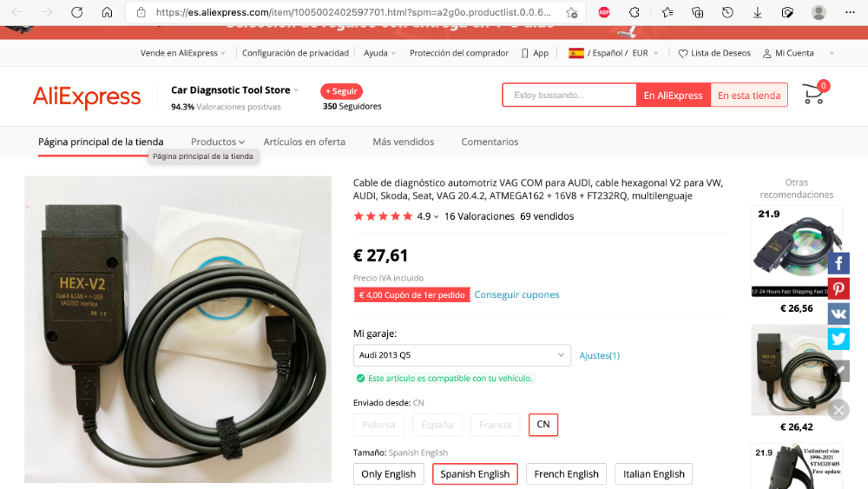Click the AdBlock extension icon
The width and height of the screenshot is (868, 489).
(604, 12)
